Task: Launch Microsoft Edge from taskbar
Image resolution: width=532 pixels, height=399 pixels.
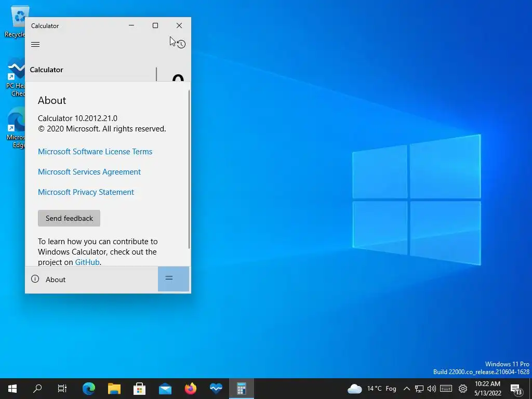Action: [x=89, y=389]
